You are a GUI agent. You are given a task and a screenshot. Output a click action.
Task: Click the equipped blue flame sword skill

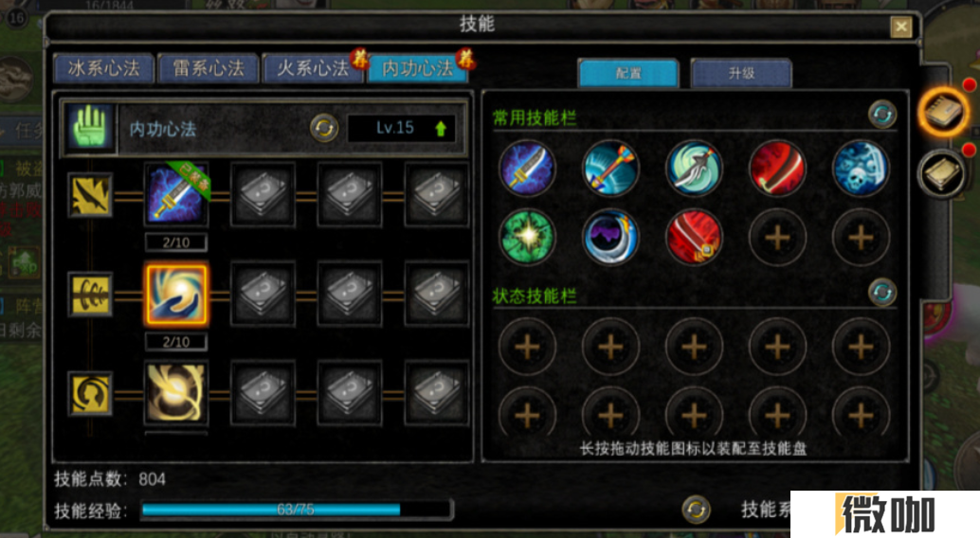pyautogui.click(x=176, y=195)
